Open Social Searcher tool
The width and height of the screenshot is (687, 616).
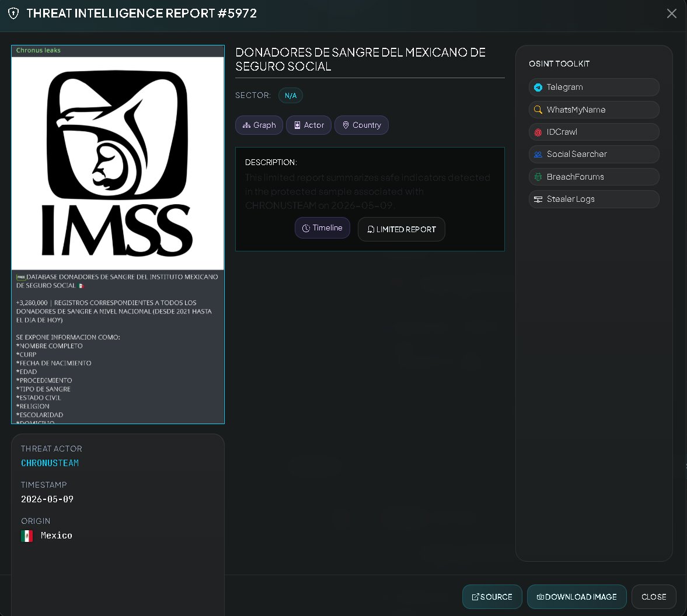click(x=594, y=154)
